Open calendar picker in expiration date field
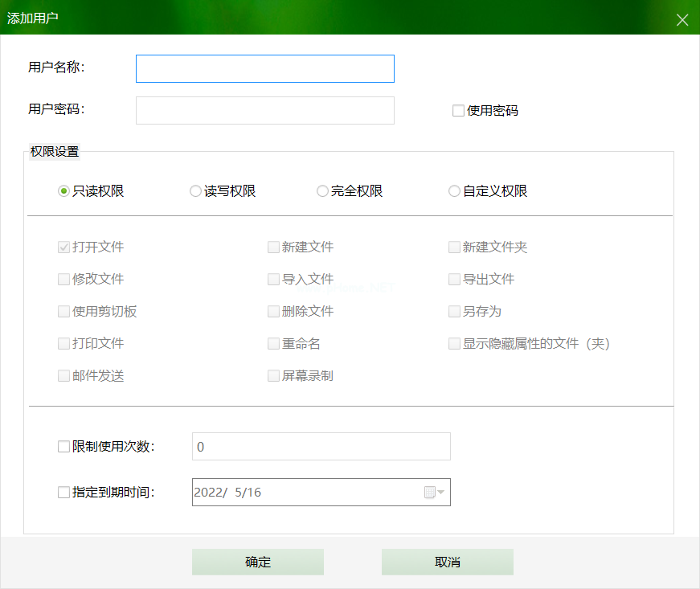 tap(435, 493)
